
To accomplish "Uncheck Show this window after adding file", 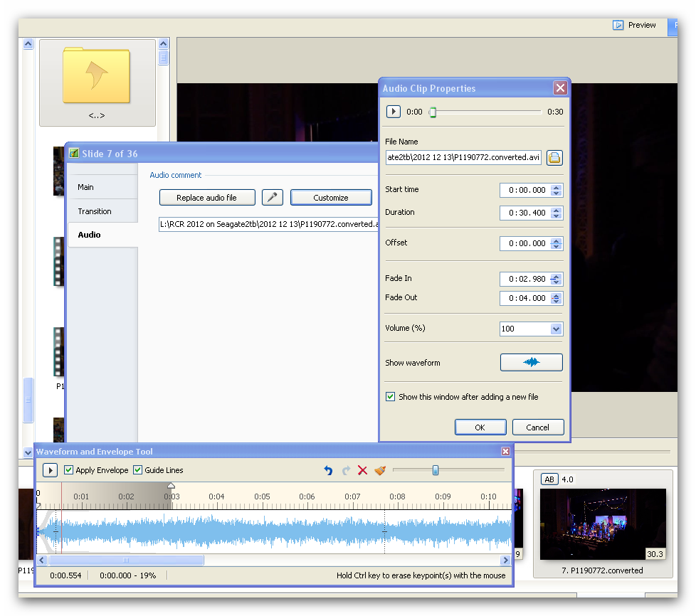I will tap(390, 397).
